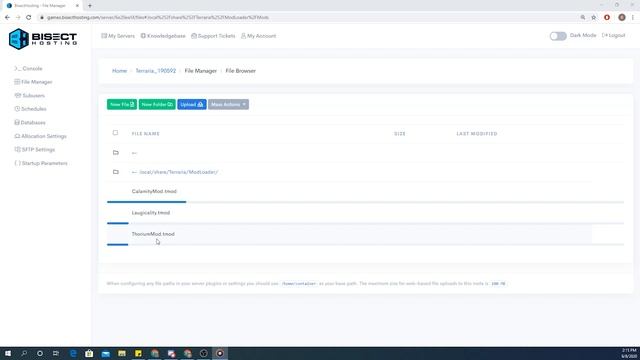
Task: Open Microsoft Store from the taskbar
Action: coord(89,353)
